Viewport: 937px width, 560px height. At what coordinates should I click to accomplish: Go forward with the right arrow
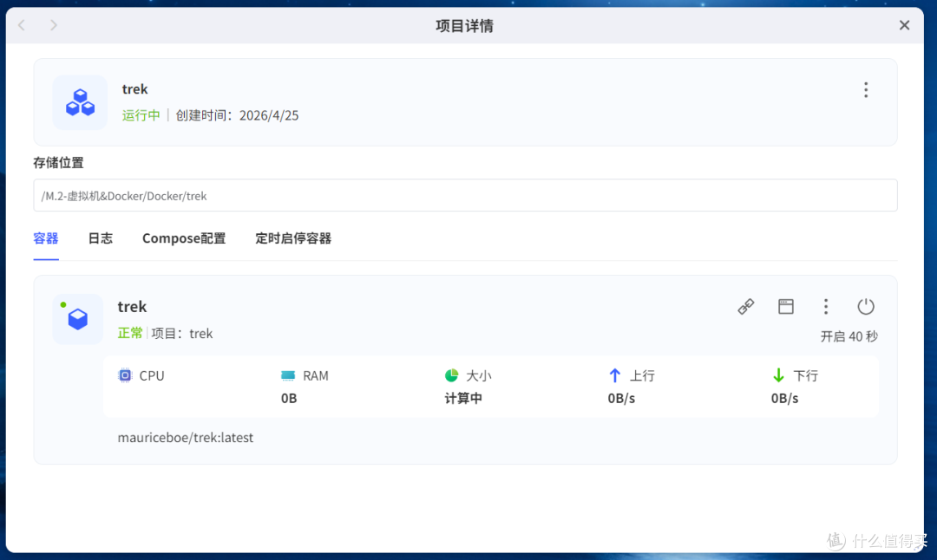point(54,25)
